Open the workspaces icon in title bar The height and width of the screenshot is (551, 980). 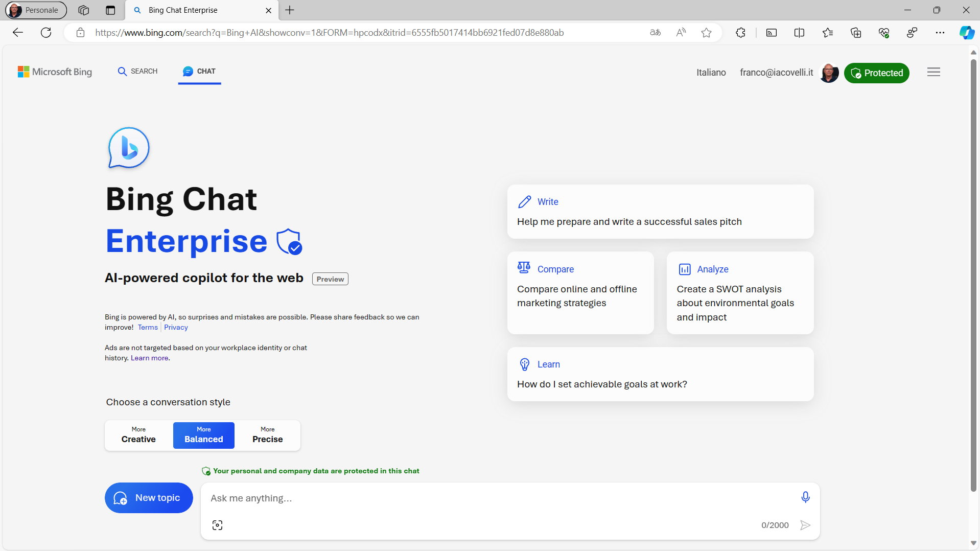tap(84, 10)
